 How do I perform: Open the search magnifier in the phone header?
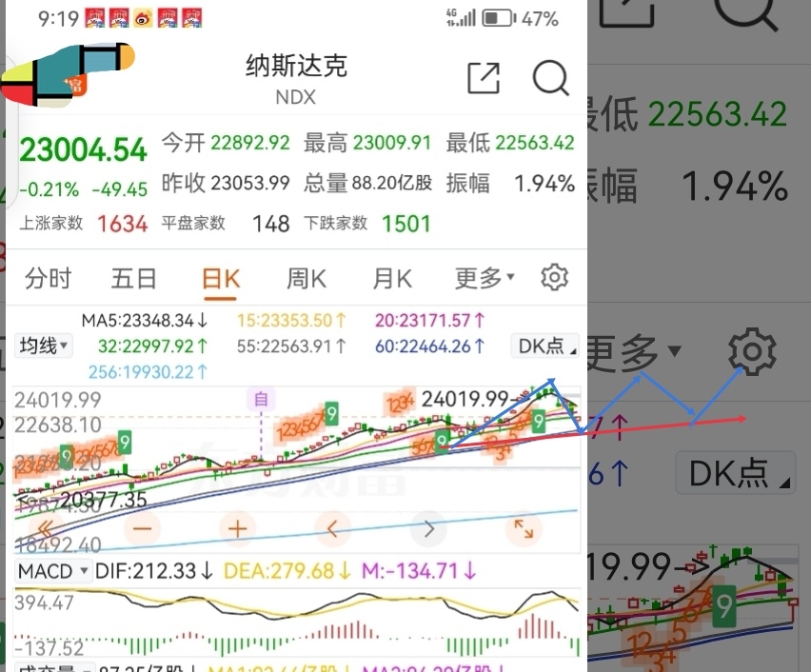pos(551,78)
